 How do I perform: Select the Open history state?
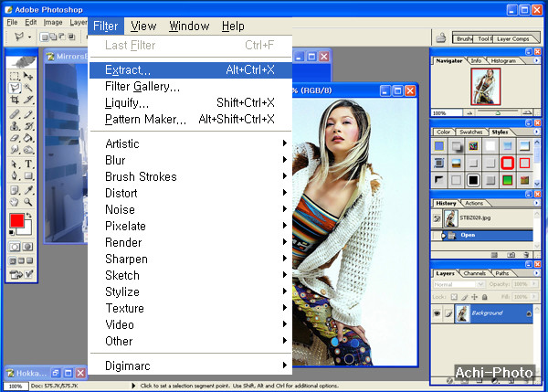468,235
